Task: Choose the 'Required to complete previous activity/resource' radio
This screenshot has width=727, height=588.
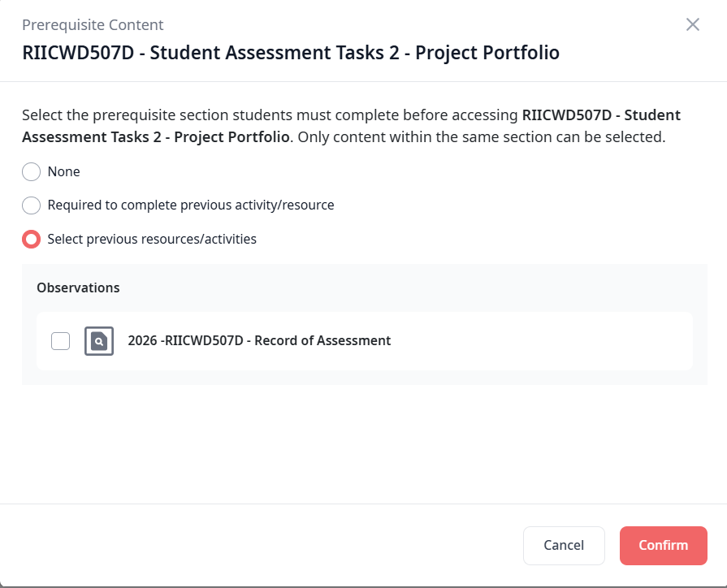Action: (31, 205)
